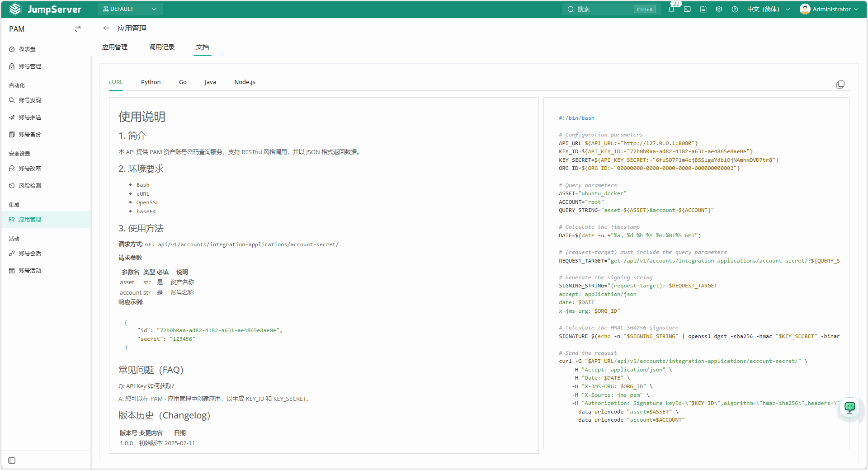868x470 pixels.
Task: Expand the Administrator user menu
Action: pos(829,9)
